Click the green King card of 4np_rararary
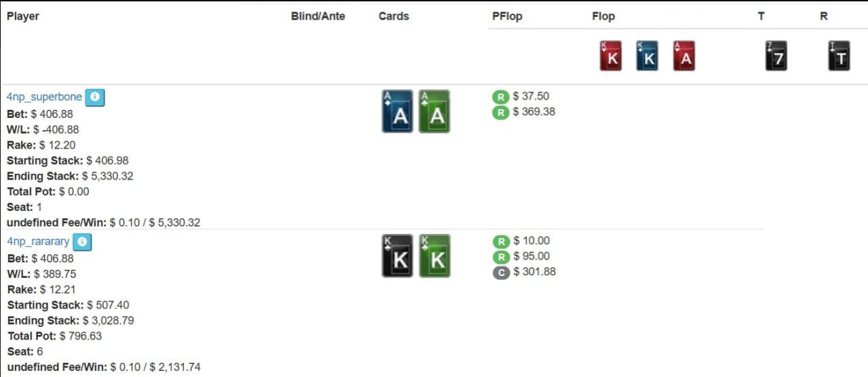Viewport: 868px width, 377px height. click(435, 256)
